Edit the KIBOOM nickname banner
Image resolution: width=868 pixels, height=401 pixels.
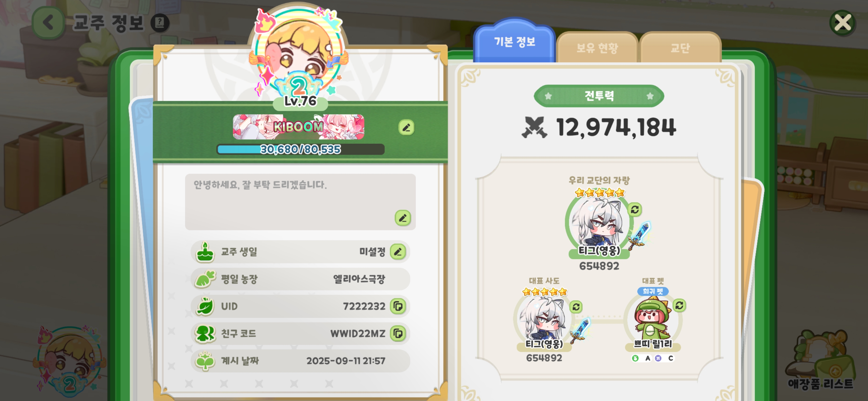406,127
